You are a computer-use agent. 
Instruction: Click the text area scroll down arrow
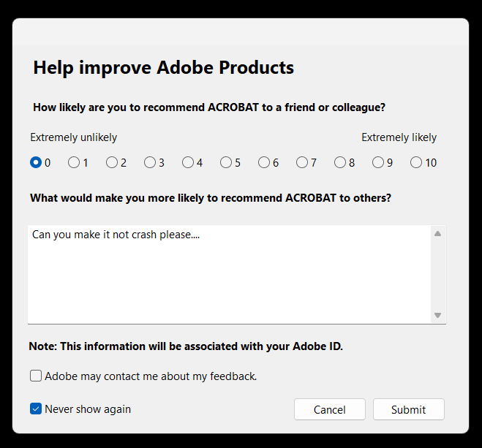pyautogui.click(x=437, y=315)
